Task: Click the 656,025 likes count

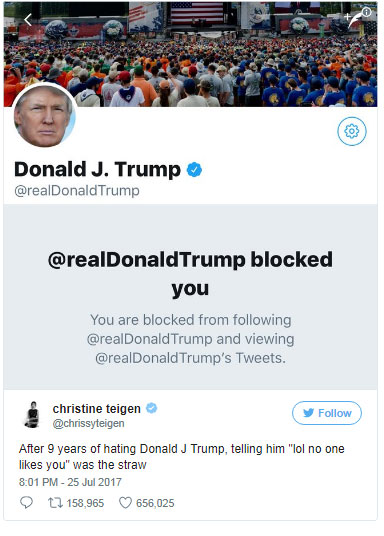Action: click(x=155, y=503)
